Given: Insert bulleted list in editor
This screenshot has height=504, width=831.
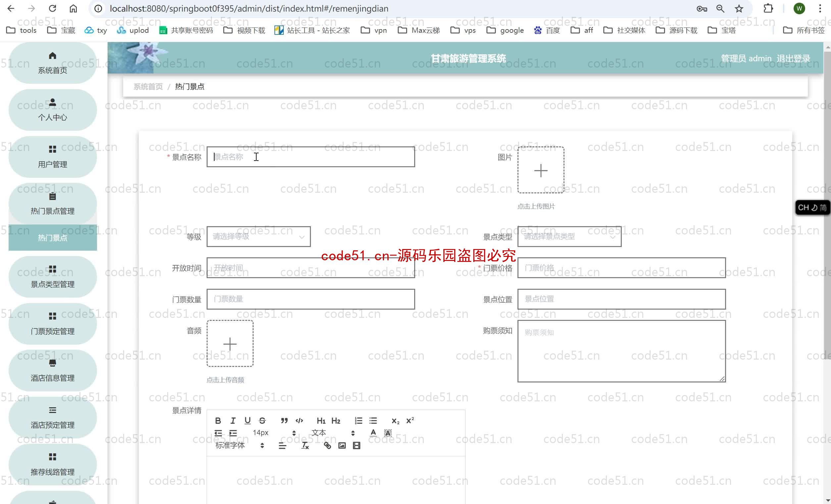Looking at the screenshot, I should 373,421.
